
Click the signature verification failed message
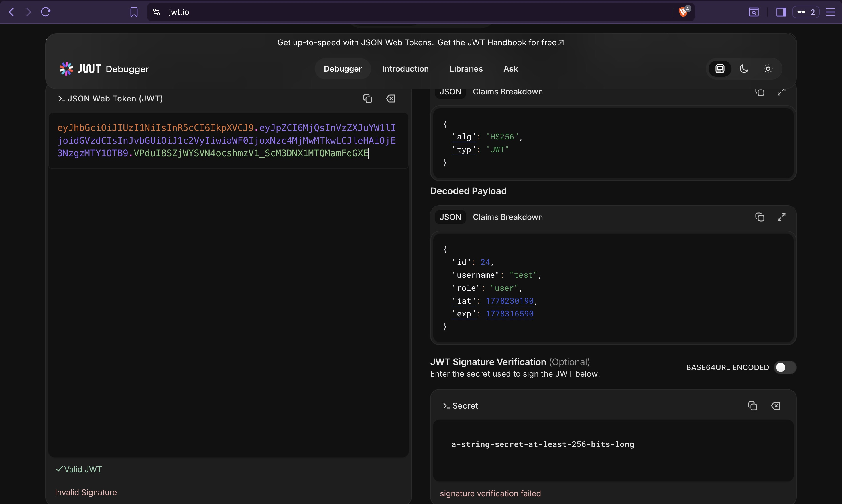tap(490, 493)
